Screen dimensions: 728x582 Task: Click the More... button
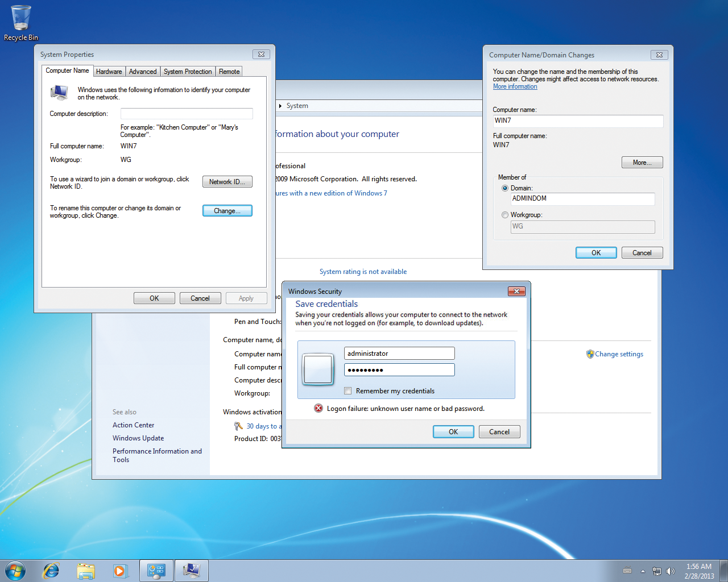point(642,163)
